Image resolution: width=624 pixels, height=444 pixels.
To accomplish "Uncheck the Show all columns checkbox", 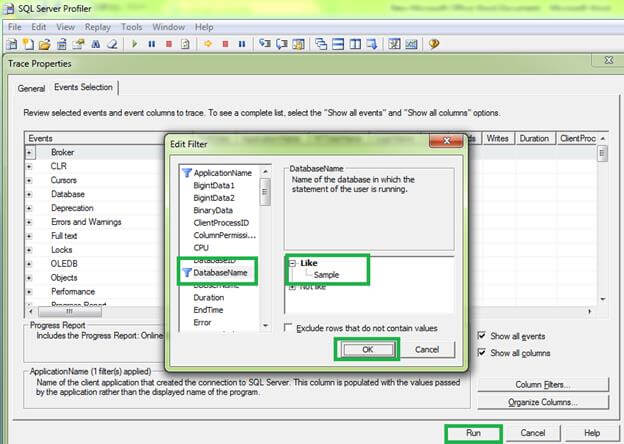I will [x=482, y=352].
